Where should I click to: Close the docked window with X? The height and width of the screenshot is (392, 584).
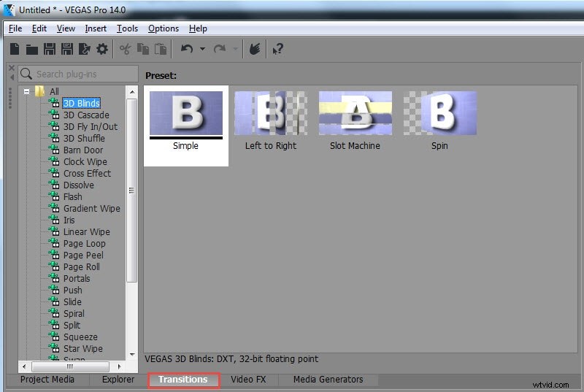[x=12, y=68]
